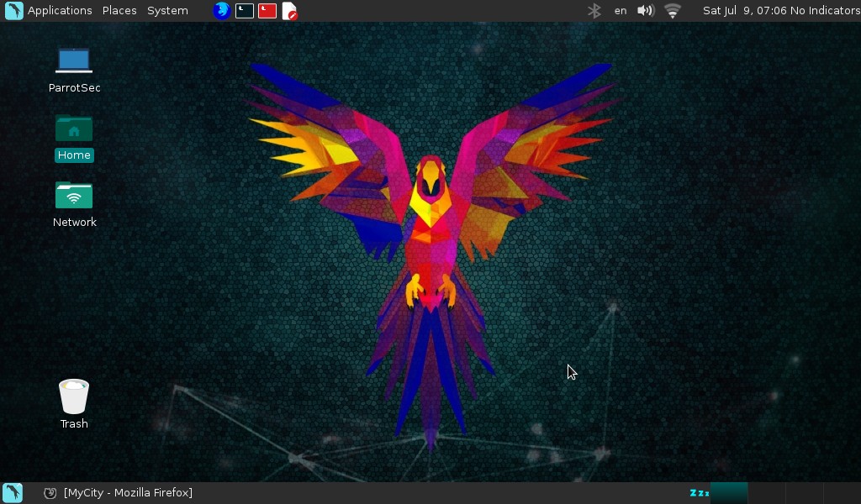Open the Places menu
The image size is (861, 504).
pos(119,10)
